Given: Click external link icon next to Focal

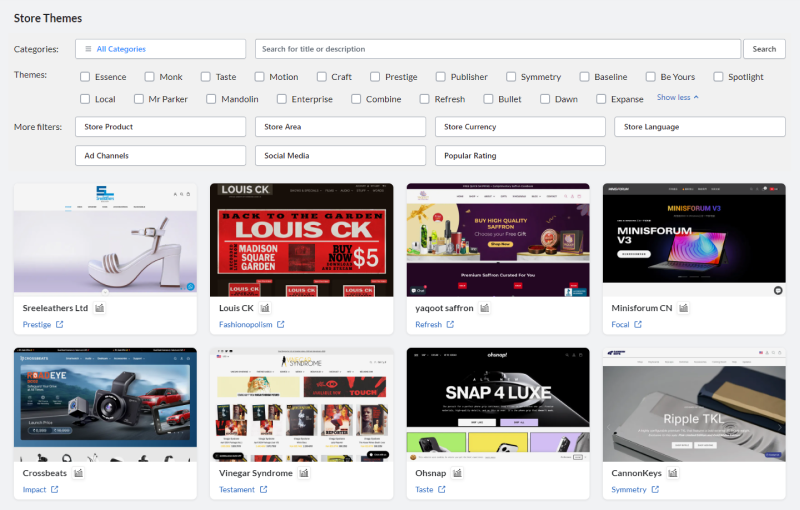Looking at the screenshot, I should tap(638, 324).
